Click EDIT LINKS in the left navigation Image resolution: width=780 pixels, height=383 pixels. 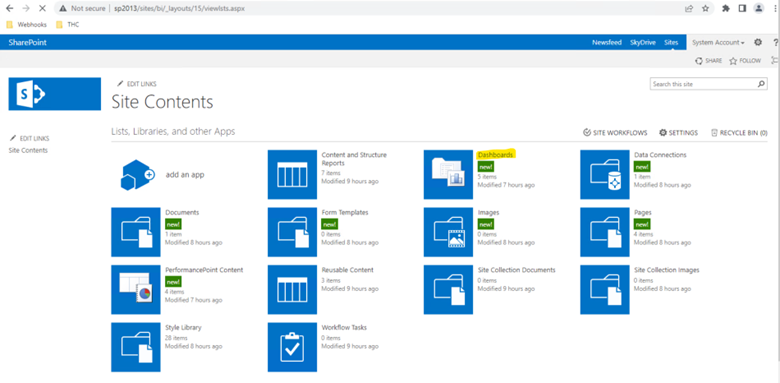(29, 138)
